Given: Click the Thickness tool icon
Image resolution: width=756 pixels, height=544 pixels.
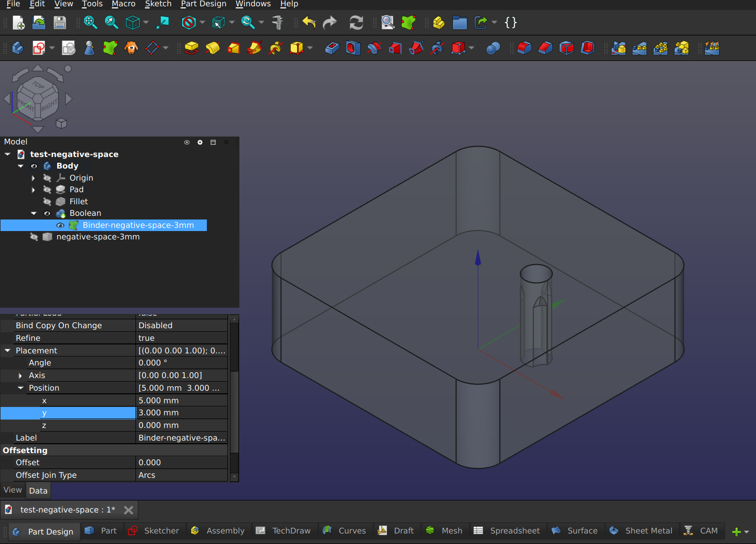Looking at the screenshot, I should pyautogui.click(x=587, y=48).
